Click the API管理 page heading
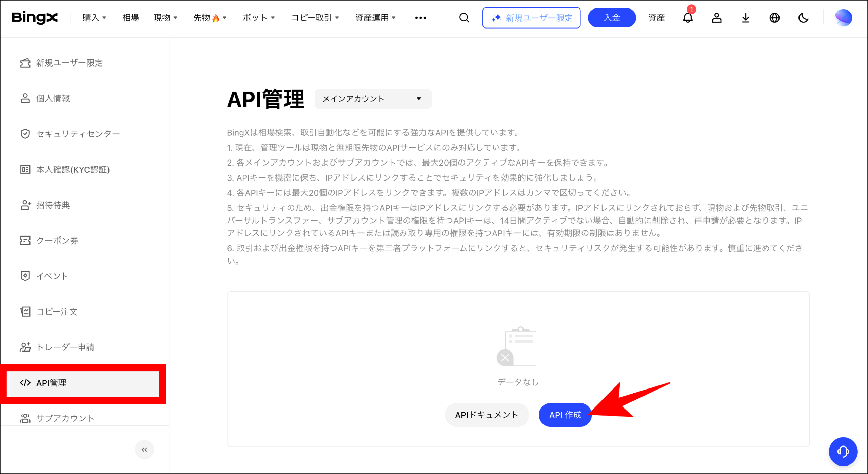The image size is (868, 474). 265,99
